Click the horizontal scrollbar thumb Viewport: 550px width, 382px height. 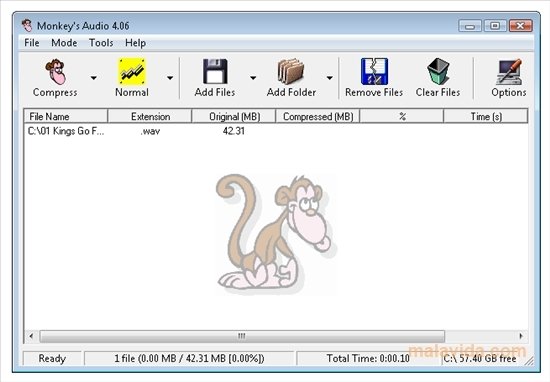(242, 336)
